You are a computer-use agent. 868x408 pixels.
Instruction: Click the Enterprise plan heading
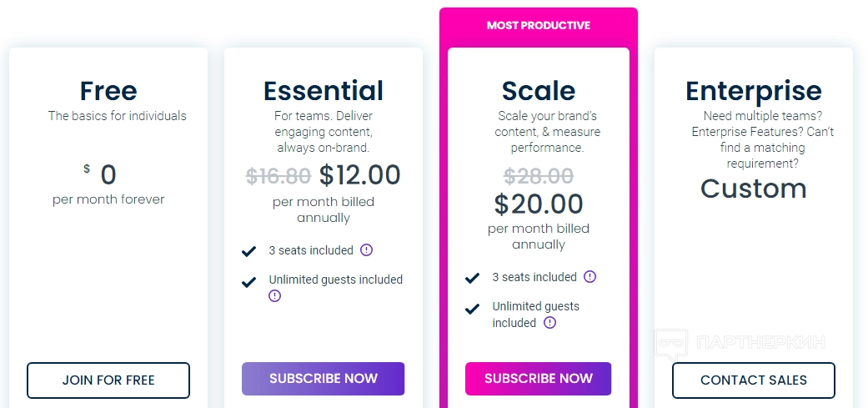coord(754,90)
